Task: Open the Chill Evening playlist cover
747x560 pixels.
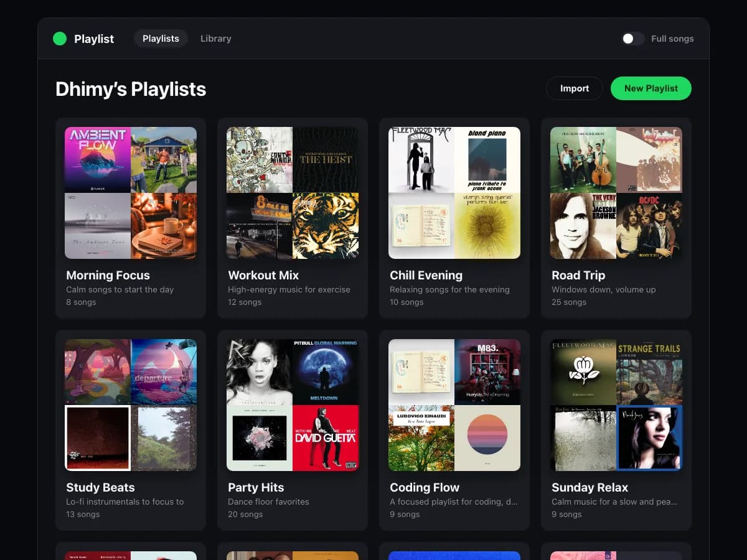Action: (454, 193)
